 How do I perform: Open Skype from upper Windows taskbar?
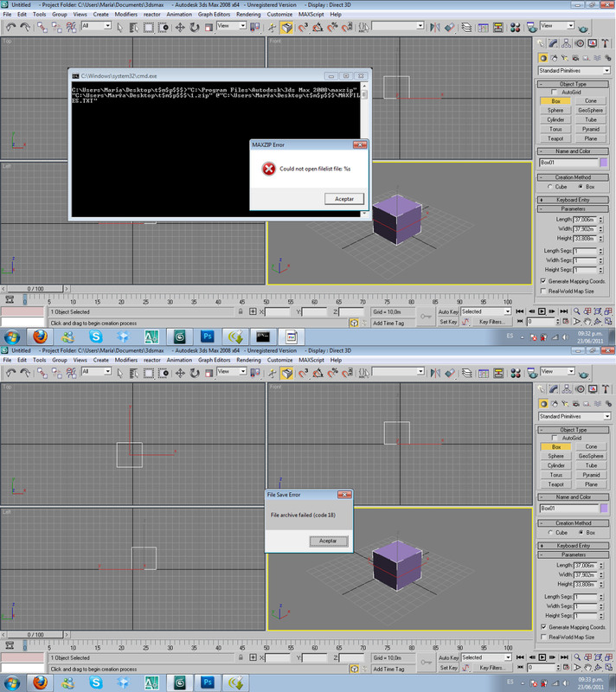96,337
